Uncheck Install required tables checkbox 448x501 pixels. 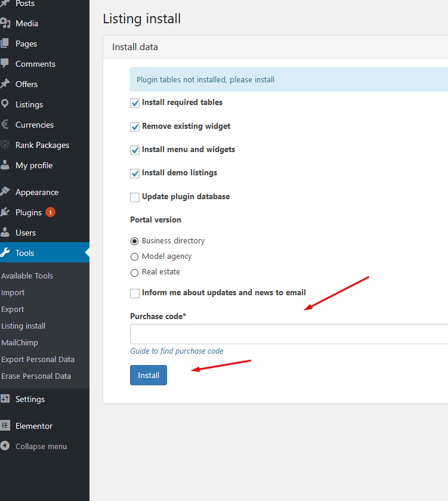pos(135,103)
